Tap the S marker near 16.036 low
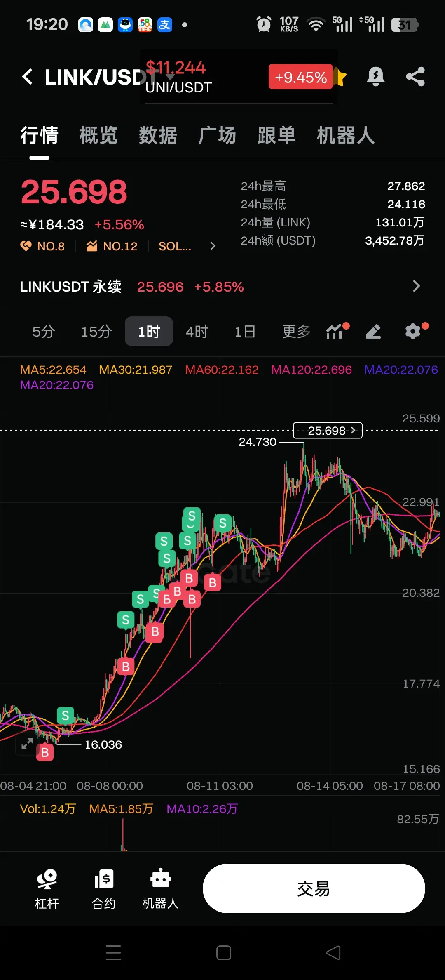Image resolution: width=445 pixels, height=980 pixels. pos(65,716)
